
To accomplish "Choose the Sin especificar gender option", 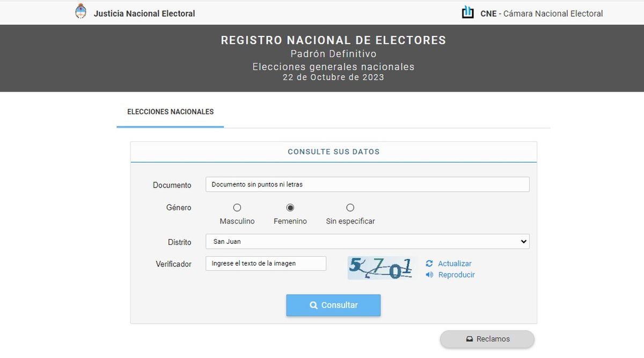I will (350, 208).
